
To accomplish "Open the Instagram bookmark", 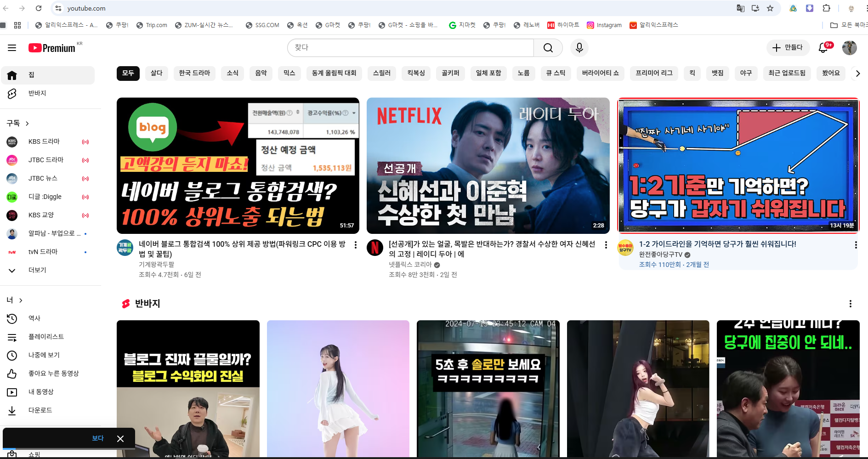I will (604, 25).
